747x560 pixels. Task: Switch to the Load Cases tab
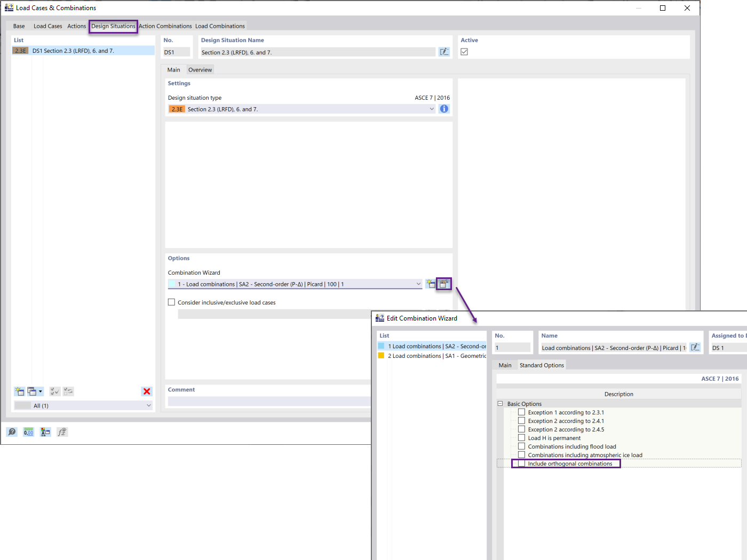pyautogui.click(x=48, y=26)
